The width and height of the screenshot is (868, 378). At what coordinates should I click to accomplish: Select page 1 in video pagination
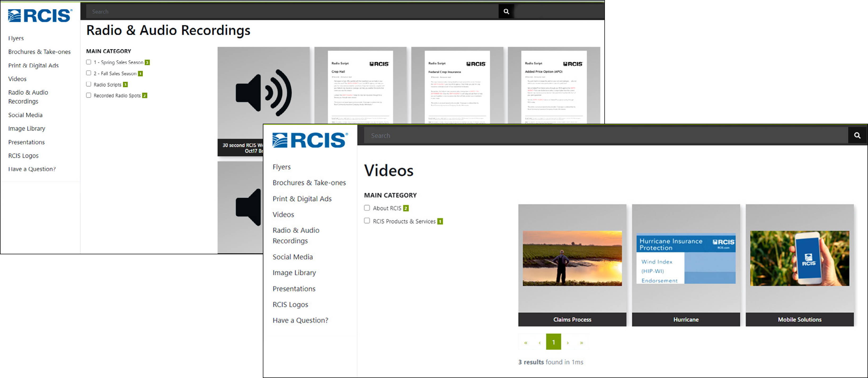[x=553, y=342]
